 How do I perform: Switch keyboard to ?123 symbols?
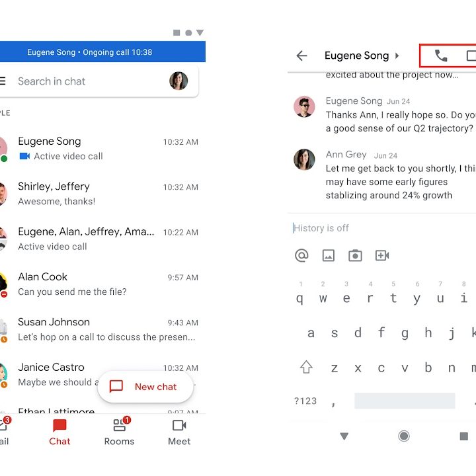[x=305, y=401]
